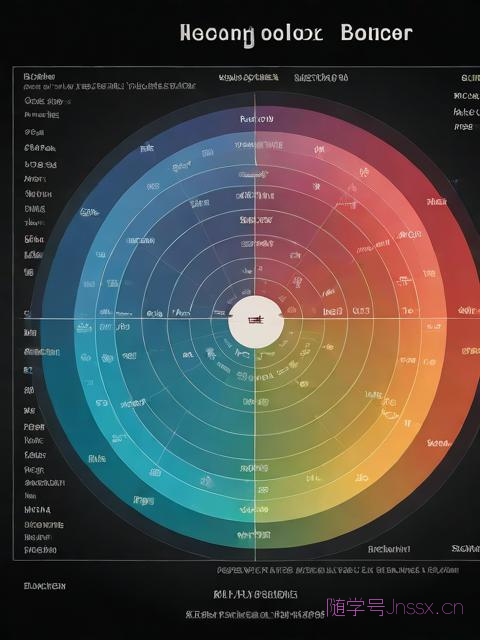
Task: Click the white center circle of the wheel
Action: pos(256,322)
